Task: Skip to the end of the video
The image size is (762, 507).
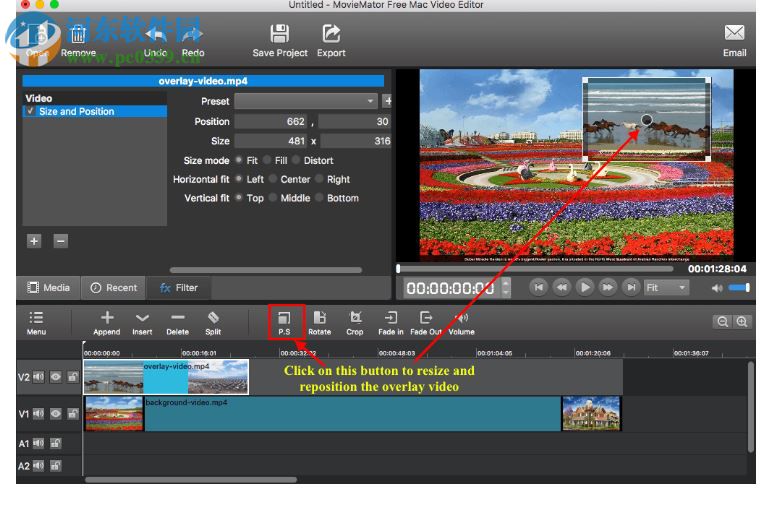Action: pyautogui.click(x=631, y=287)
